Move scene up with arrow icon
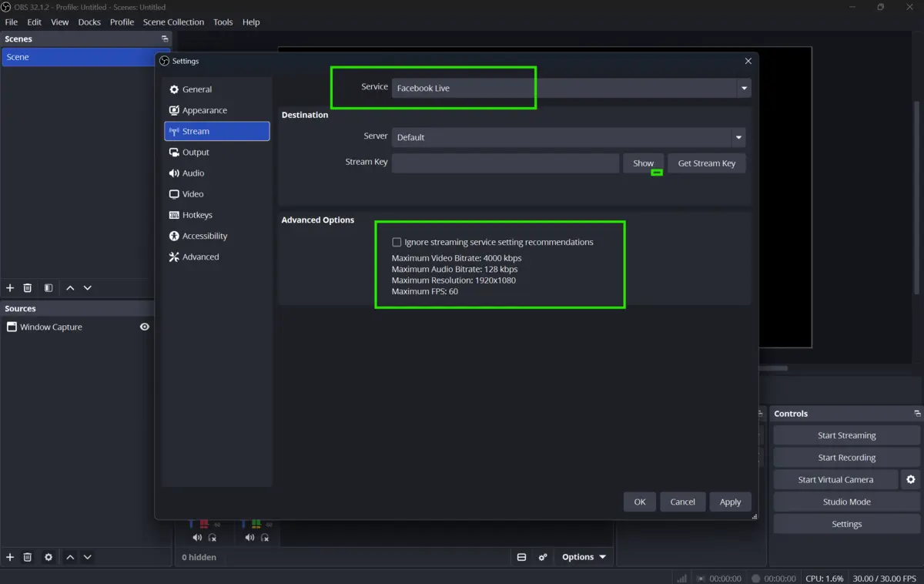Screen dimensions: 924x584 [70, 287]
